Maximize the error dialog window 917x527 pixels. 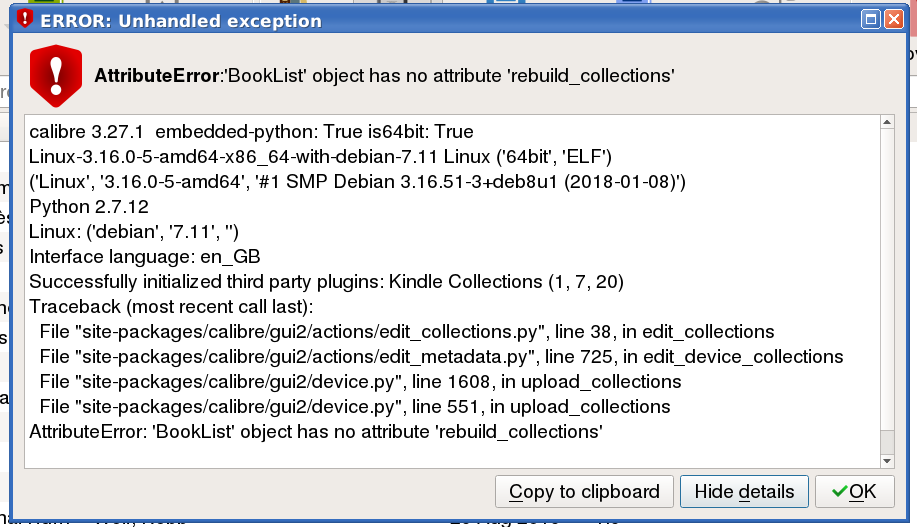(x=870, y=19)
